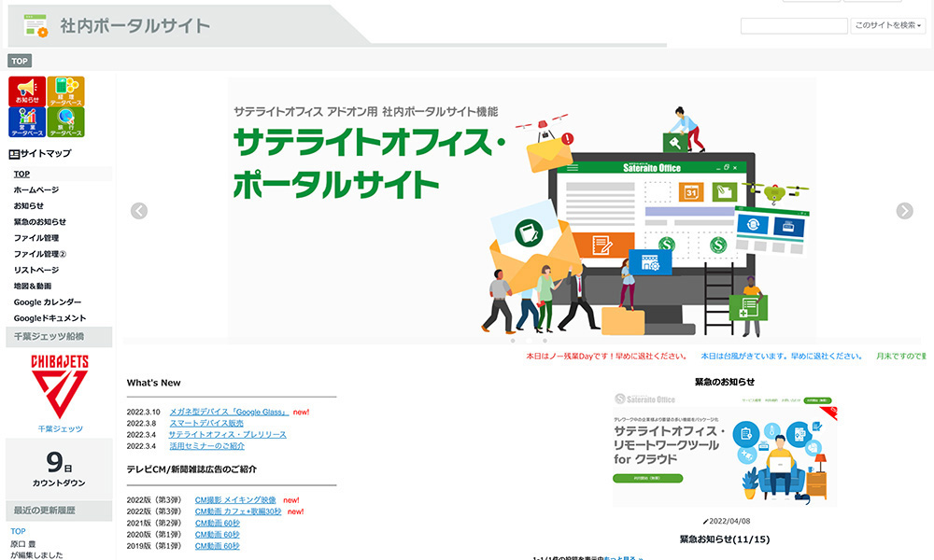Click the 2021版(第2弾) label

(x=154, y=523)
